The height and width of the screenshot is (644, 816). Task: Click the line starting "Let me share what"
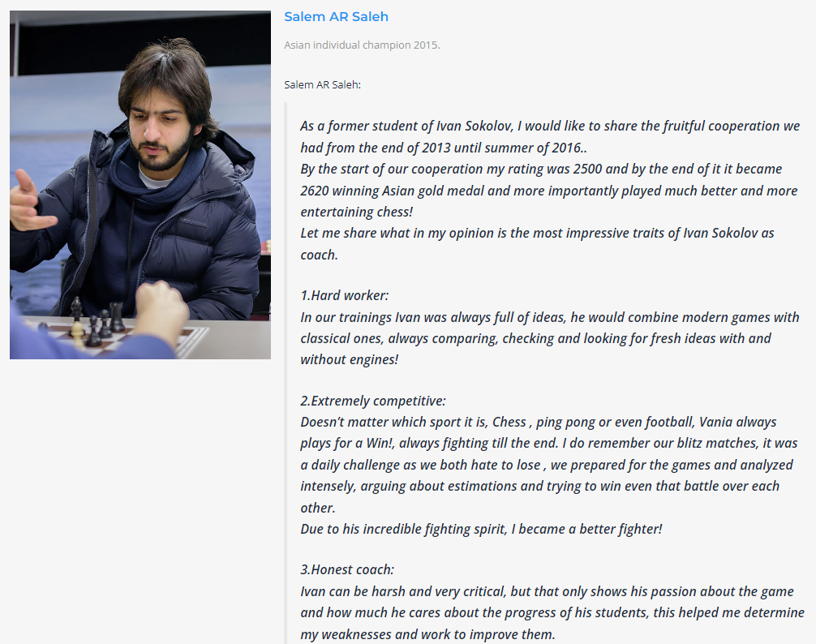pyautogui.click(x=536, y=233)
